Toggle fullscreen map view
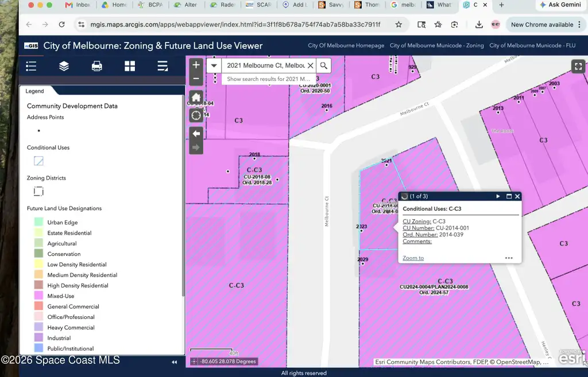 pos(578,67)
